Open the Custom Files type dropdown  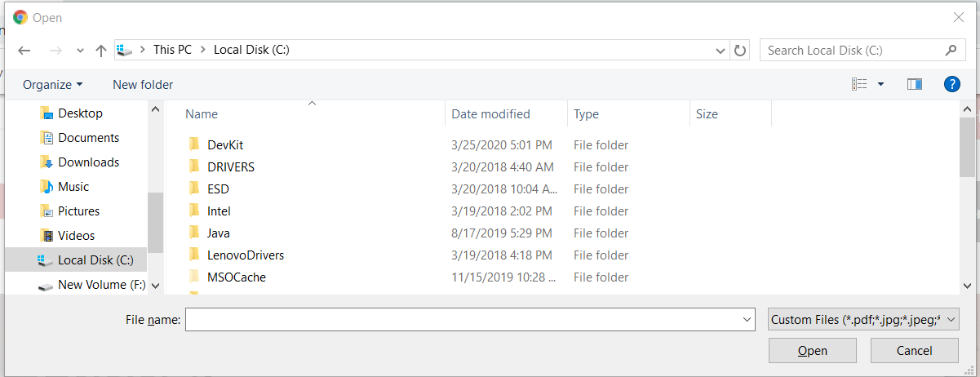[x=863, y=320]
